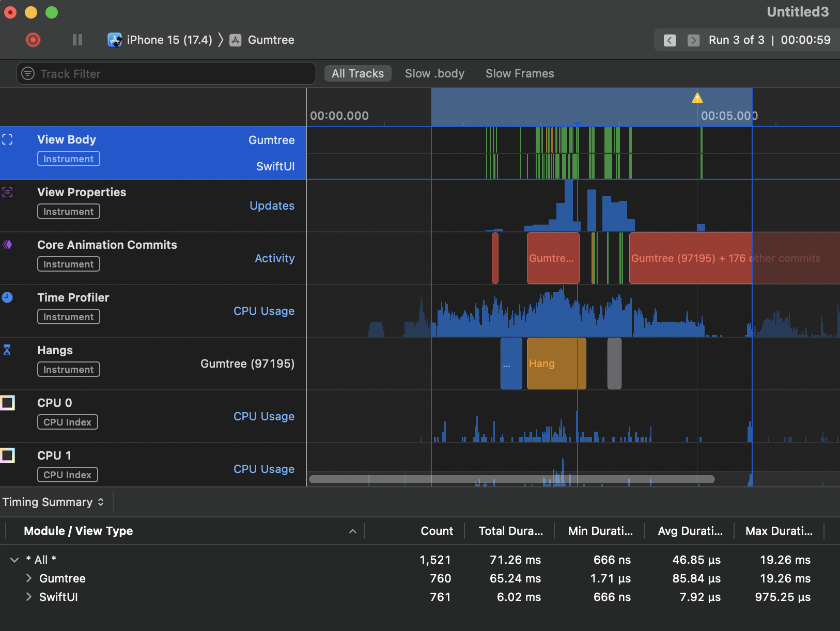Click the Instrument badge under View Body

pos(69,159)
